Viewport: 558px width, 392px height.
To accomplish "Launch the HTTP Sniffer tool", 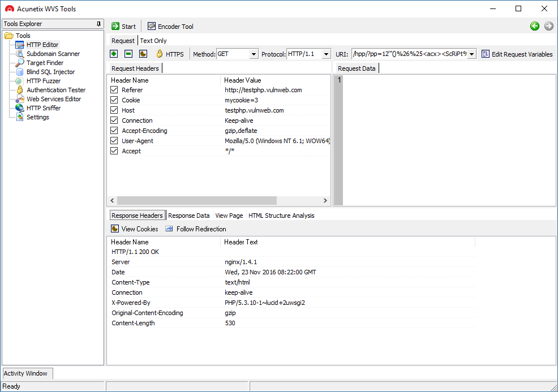I will click(x=44, y=108).
